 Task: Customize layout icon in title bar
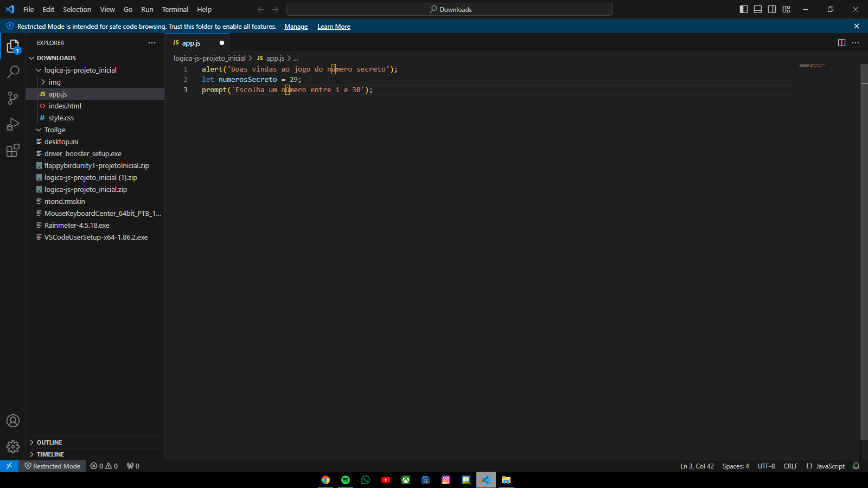(786, 9)
